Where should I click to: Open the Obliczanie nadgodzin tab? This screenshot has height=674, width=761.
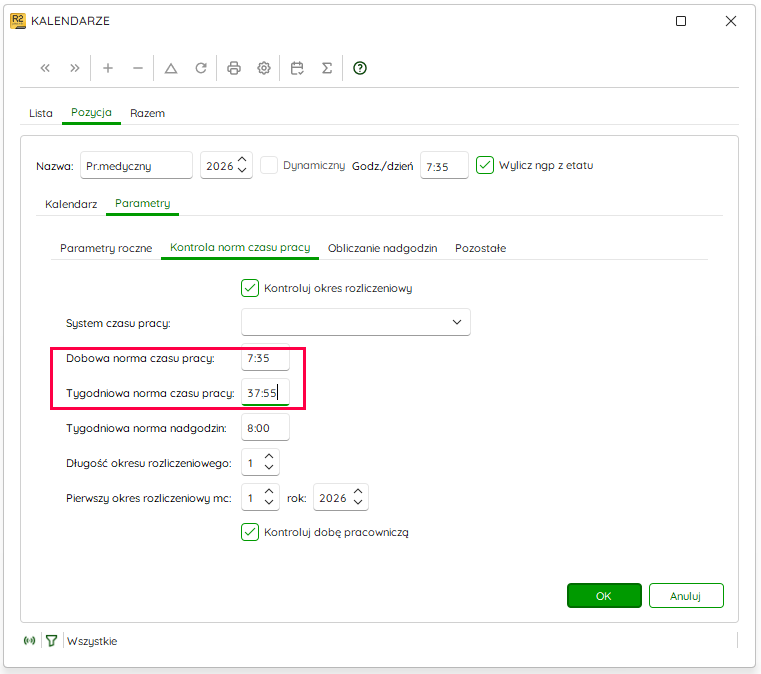[382, 248]
